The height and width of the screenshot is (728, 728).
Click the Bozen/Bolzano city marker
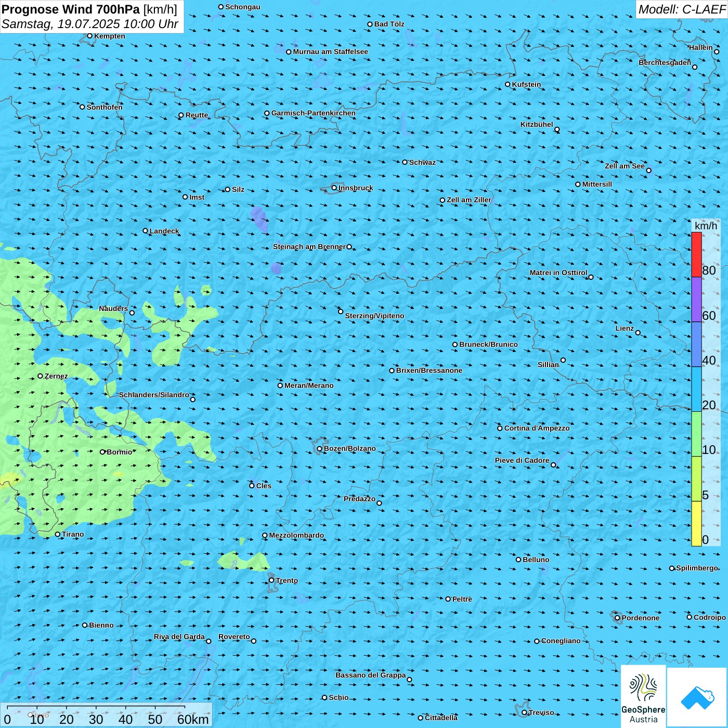coord(320,449)
